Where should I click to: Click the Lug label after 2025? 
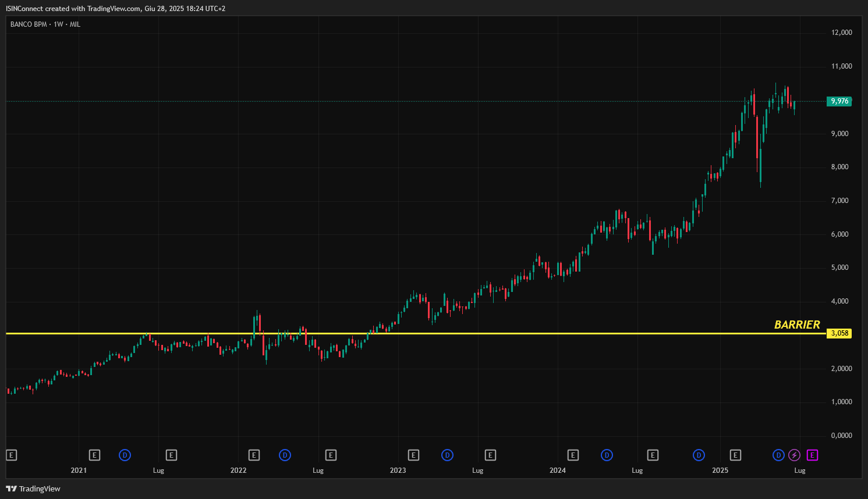(800, 471)
